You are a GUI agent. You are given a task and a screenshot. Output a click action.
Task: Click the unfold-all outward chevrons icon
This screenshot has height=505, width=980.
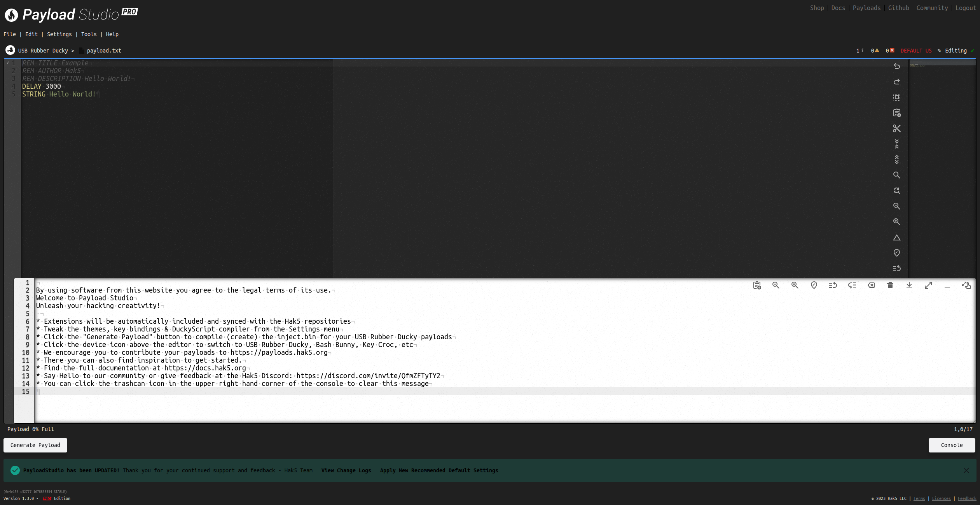(x=896, y=160)
